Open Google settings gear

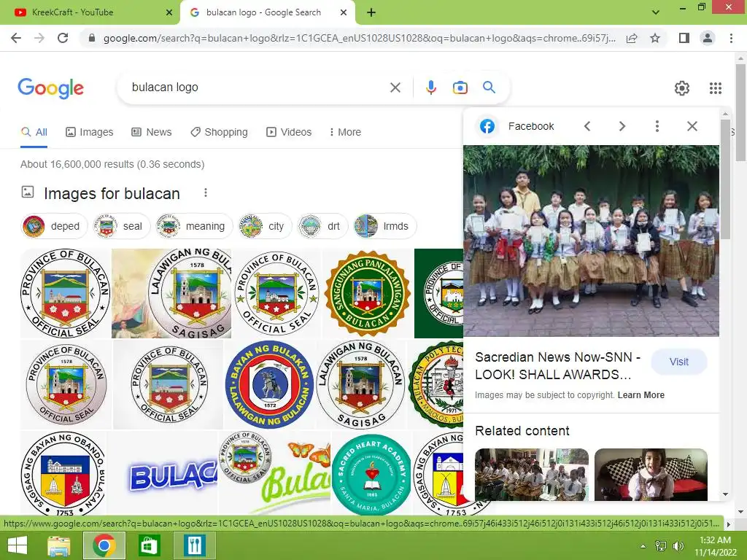click(682, 88)
